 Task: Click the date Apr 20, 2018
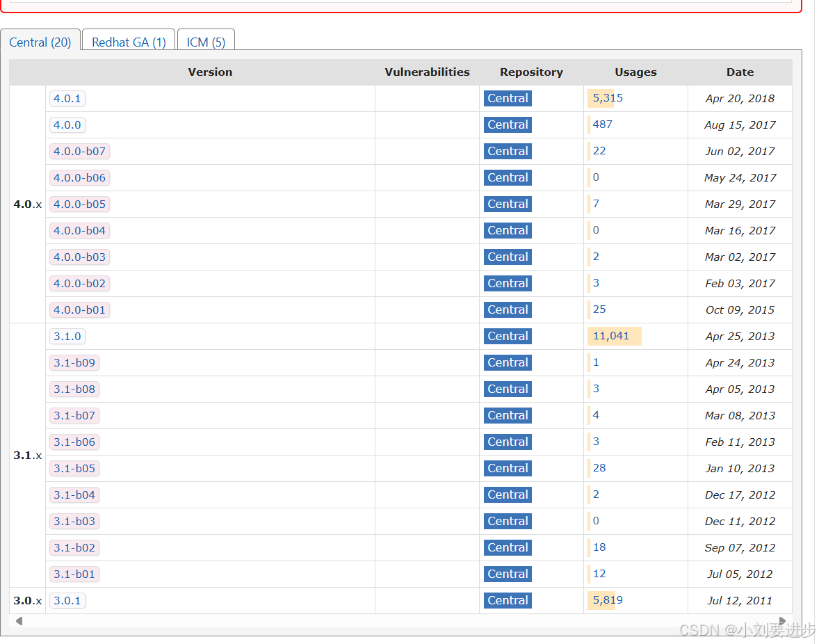point(740,99)
